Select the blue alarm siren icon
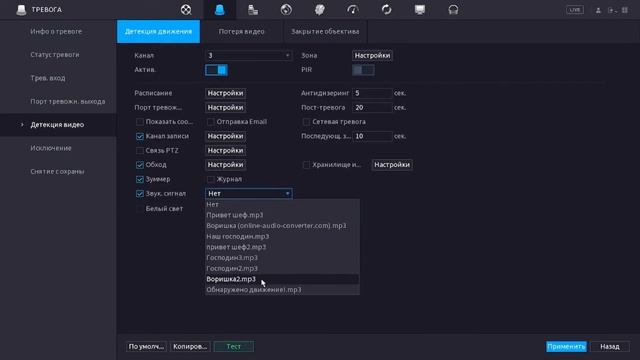 220,9
